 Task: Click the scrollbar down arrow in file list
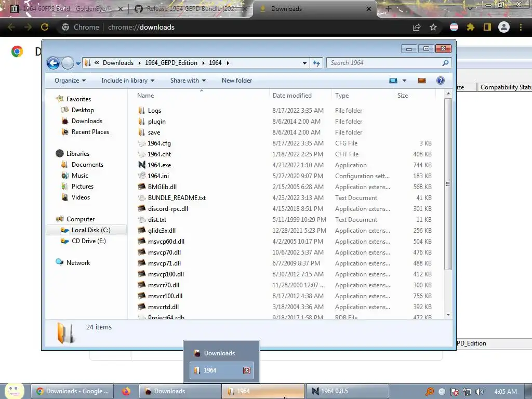tap(448, 315)
